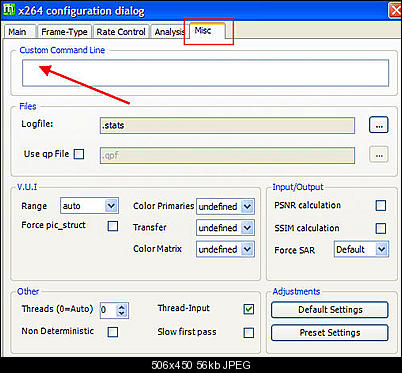Enable SSIM calculation checkbox
Image resolution: width=402 pixels, height=373 pixels.
click(x=381, y=228)
